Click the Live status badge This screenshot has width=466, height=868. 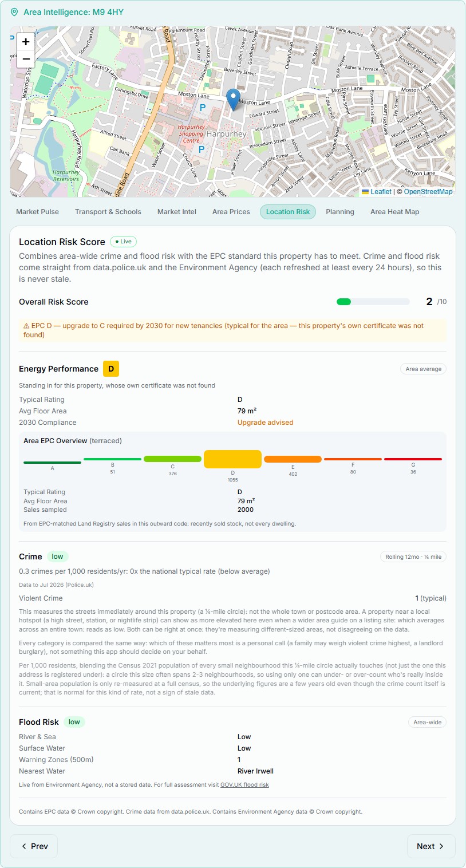tap(123, 242)
